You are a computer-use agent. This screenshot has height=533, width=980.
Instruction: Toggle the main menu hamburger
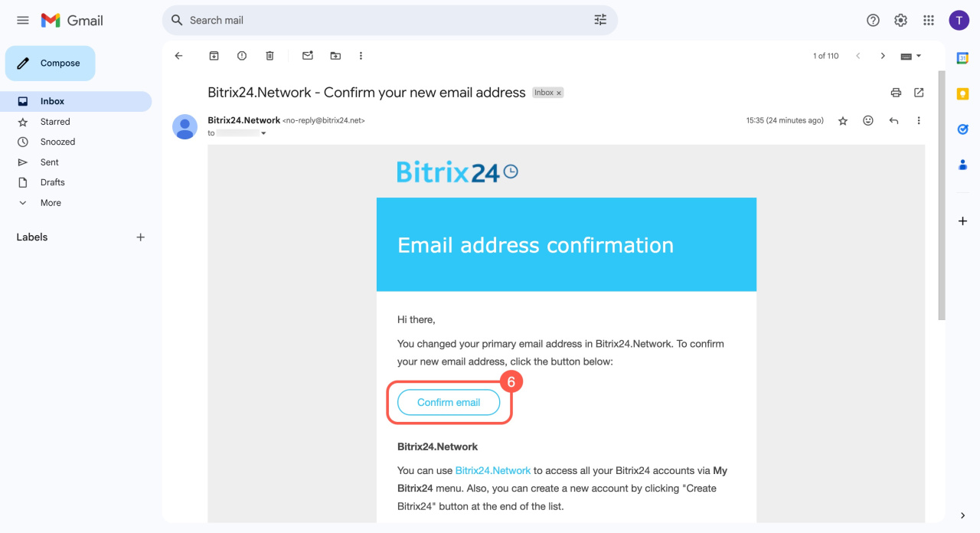pos(23,21)
